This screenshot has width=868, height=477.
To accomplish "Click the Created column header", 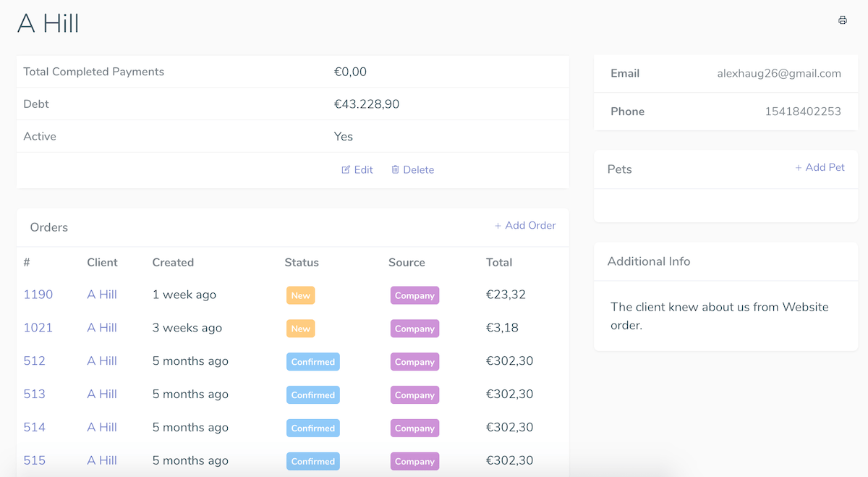I will point(173,263).
